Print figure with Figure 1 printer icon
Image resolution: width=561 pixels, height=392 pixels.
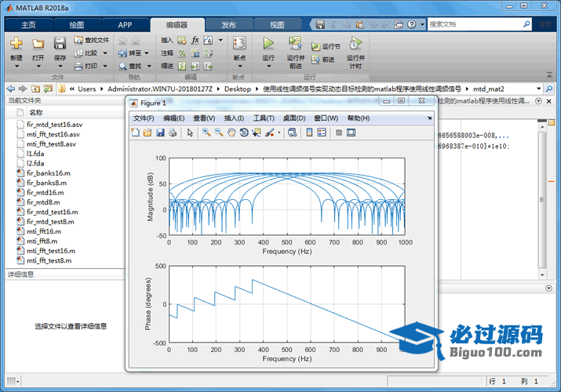pyautogui.click(x=173, y=132)
